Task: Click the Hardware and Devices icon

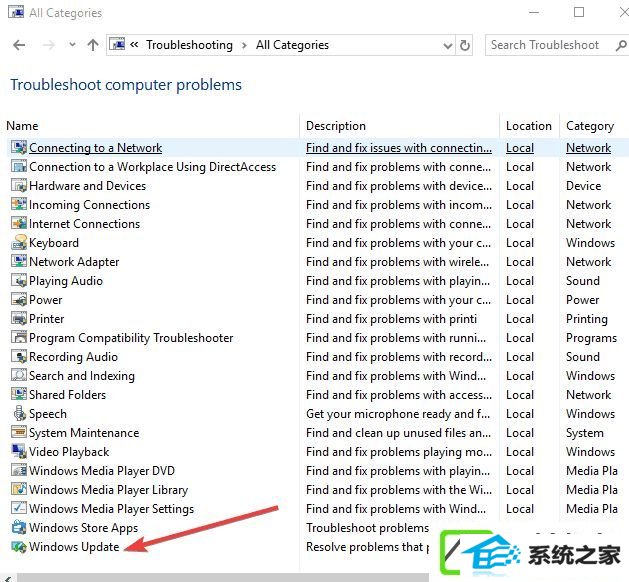Action: pos(19,186)
